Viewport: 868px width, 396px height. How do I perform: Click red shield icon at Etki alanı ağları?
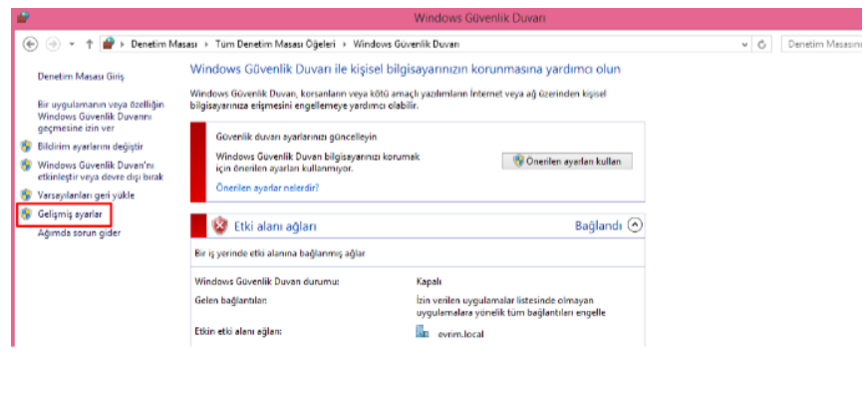pos(220,226)
